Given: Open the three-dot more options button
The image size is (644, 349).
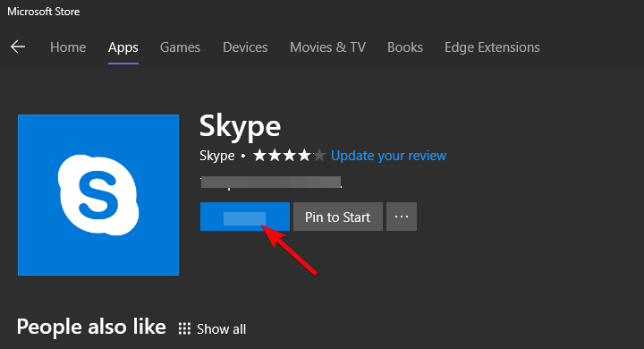Looking at the screenshot, I should pos(402,217).
